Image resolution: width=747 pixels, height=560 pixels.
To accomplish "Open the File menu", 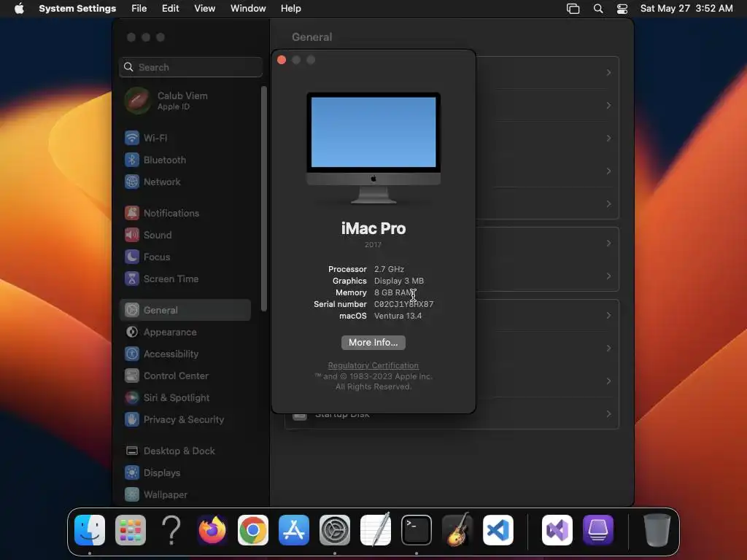I will tap(139, 9).
